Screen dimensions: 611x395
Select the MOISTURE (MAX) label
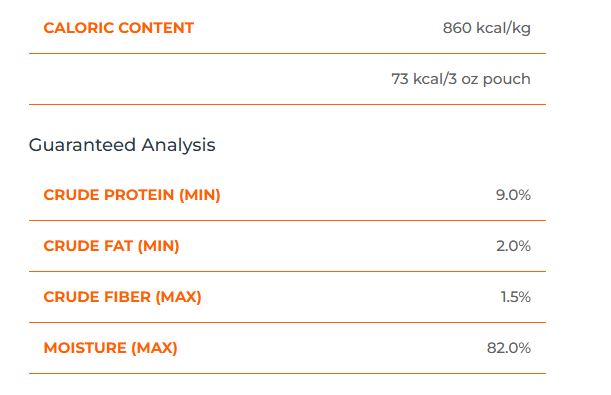pos(110,348)
